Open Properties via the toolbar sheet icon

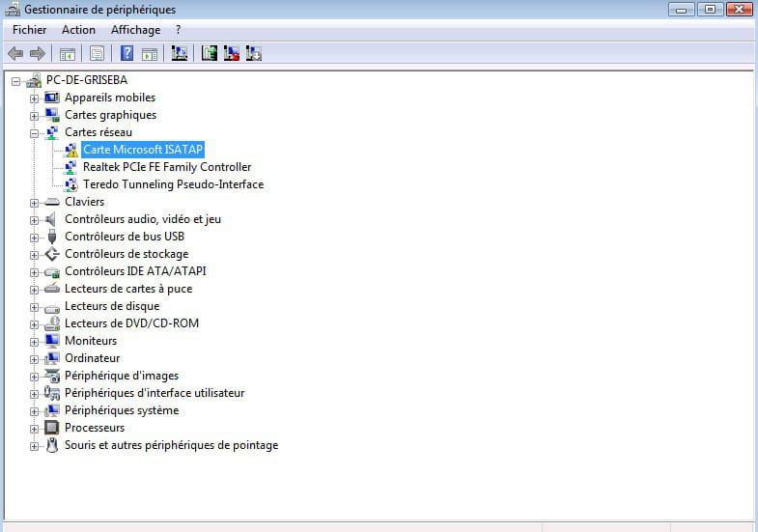click(97, 53)
